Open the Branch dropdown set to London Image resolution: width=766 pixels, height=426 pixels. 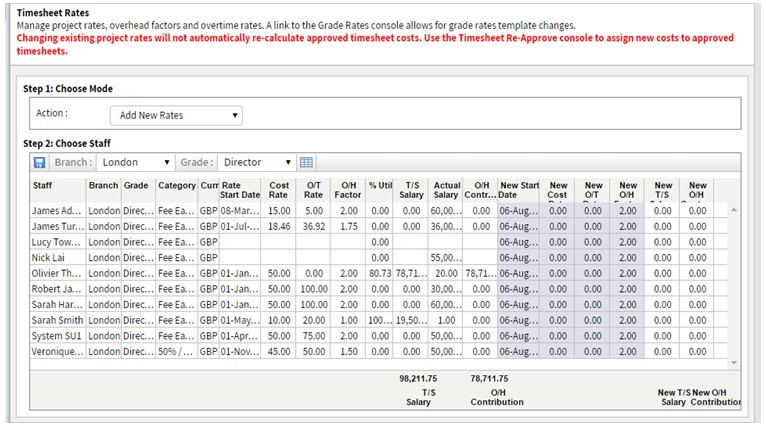(x=135, y=162)
